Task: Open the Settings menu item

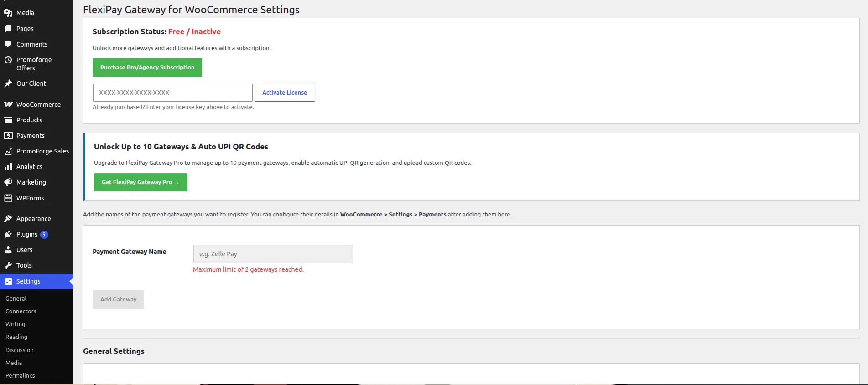Action: coord(36,281)
